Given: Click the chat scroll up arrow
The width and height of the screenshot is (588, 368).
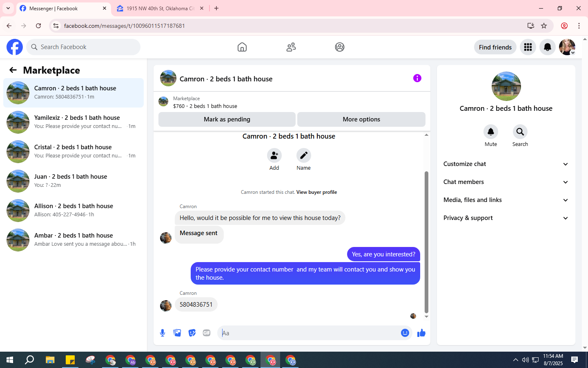Looking at the screenshot, I should click(x=426, y=135).
